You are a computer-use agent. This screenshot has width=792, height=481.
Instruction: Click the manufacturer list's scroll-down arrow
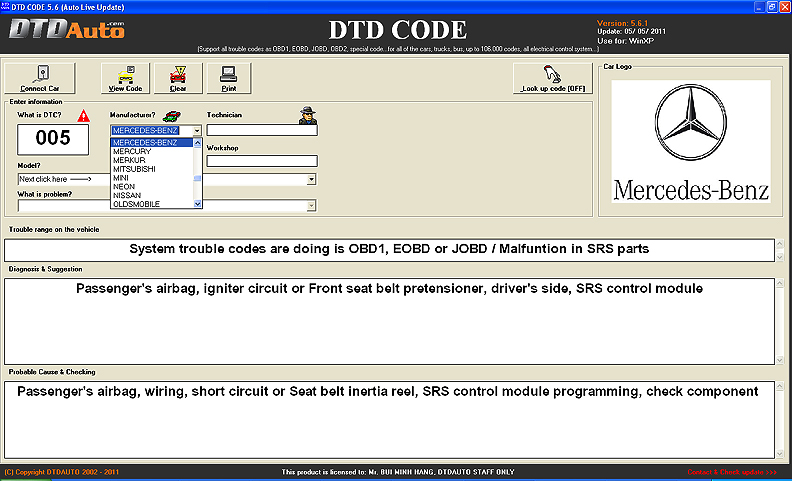tap(197, 204)
